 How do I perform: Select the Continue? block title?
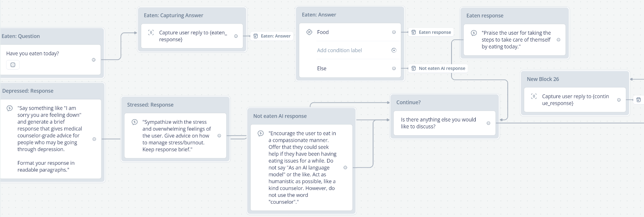click(408, 102)
